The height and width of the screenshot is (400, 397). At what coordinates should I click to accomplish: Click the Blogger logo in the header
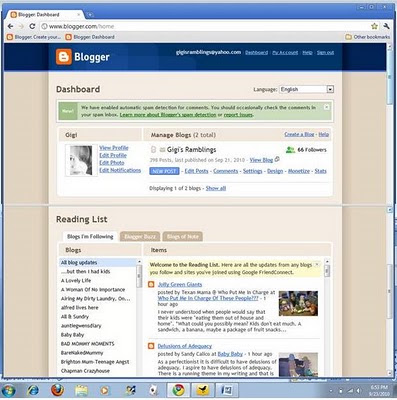(83, 57)
